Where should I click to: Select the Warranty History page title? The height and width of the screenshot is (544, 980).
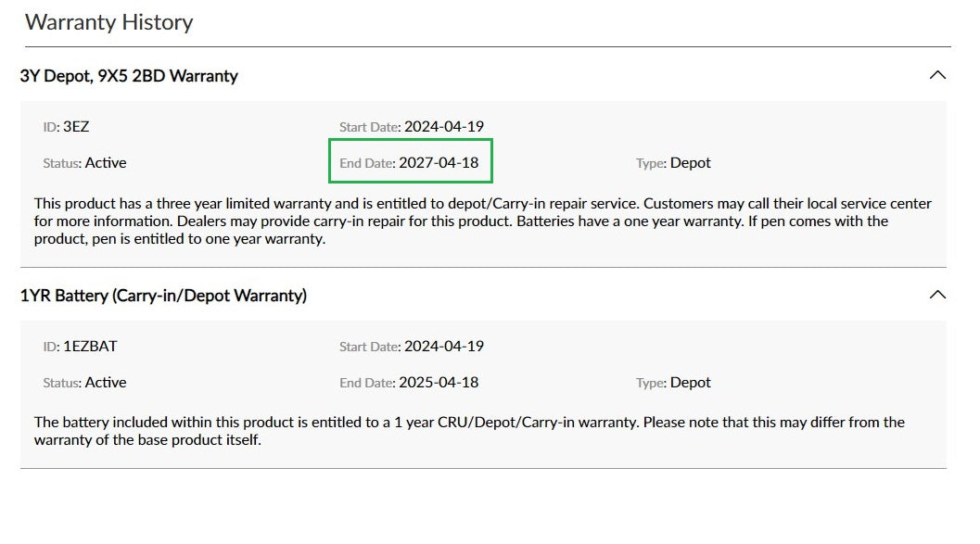pyautogui.click(x=109, y=22)
